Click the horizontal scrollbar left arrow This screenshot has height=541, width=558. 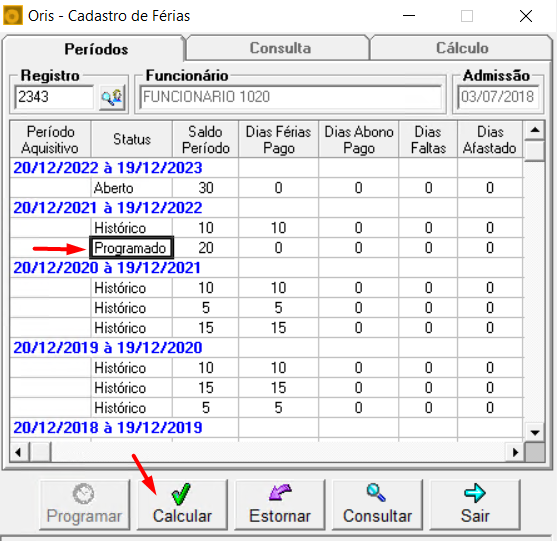coord(19,452)
